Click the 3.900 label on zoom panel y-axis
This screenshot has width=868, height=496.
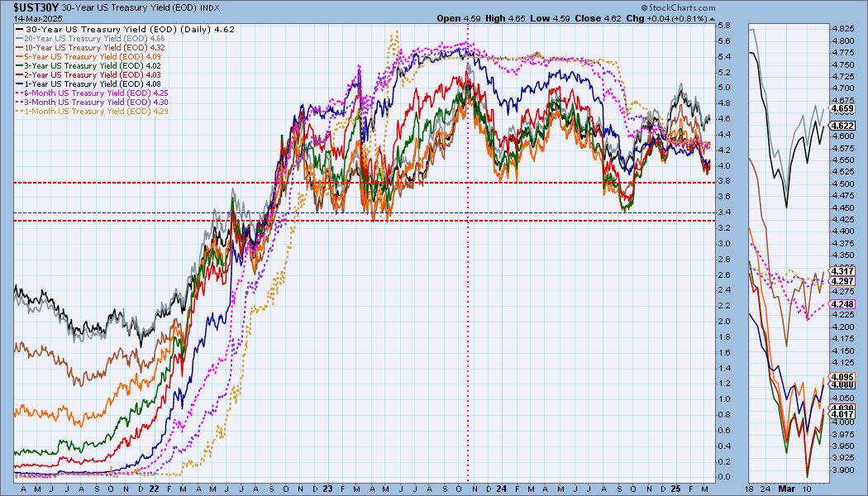coord(842,470)
